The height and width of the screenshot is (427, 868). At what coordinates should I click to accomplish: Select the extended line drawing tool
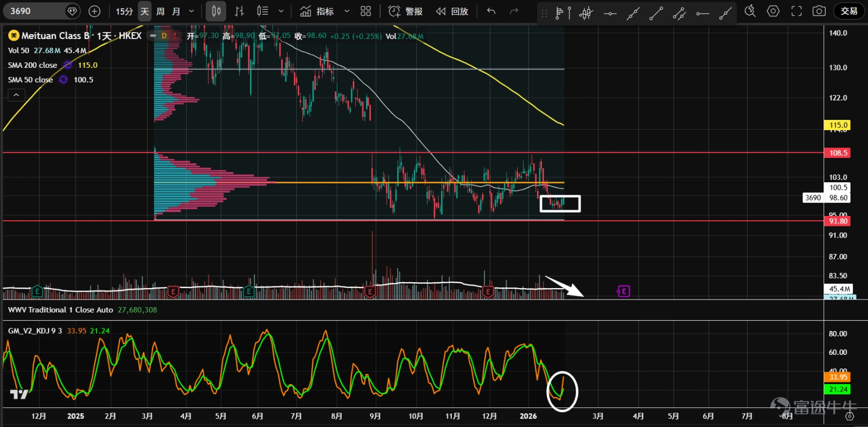point(633,13)
